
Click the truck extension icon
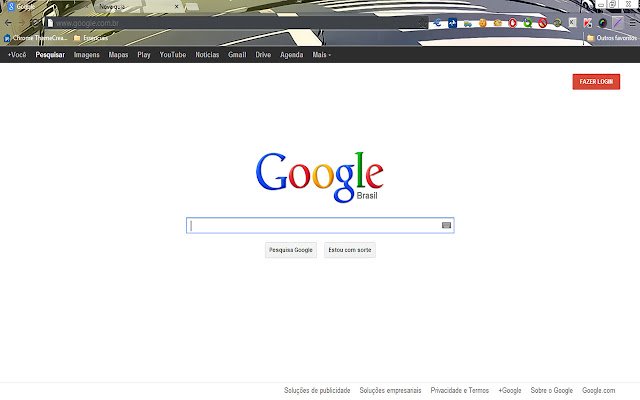pyautogui.click(x=467, y=23)
